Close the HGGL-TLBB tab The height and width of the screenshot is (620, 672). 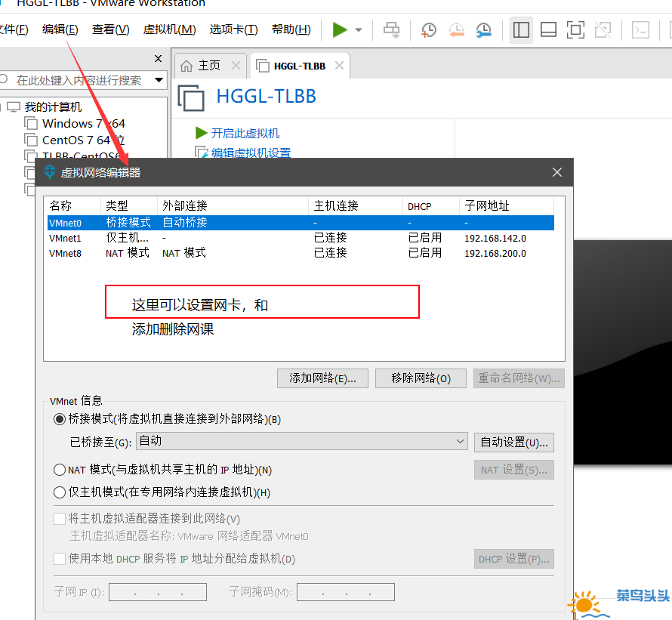(x=339, y=65)
